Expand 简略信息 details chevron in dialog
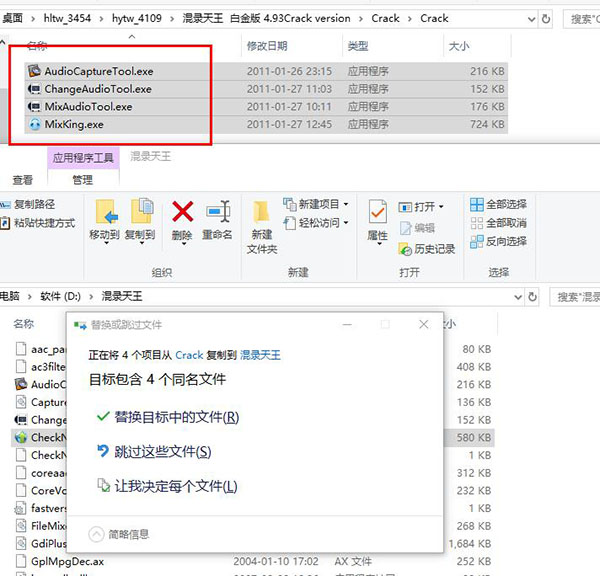 [x=97, y=533]
